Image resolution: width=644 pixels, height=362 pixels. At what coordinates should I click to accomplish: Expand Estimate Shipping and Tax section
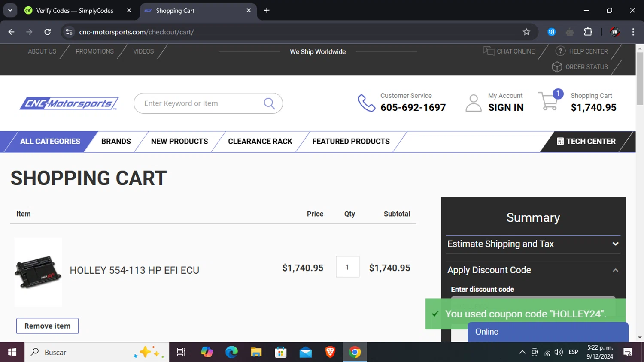(533, 244)
